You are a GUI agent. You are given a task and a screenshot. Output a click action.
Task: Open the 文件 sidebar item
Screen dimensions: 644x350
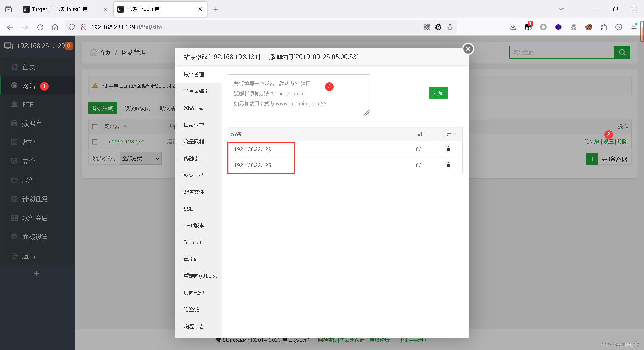[x=38, y=180]
